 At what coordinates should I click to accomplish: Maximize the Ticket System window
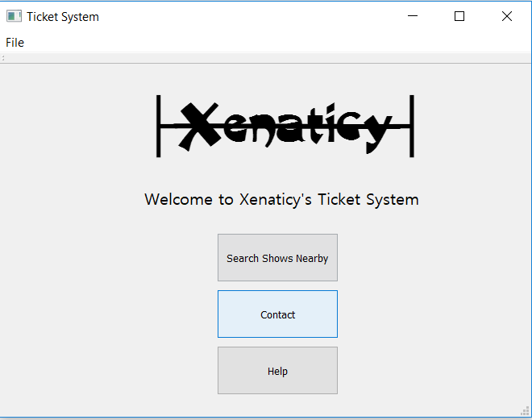click(x=459, y=16)
